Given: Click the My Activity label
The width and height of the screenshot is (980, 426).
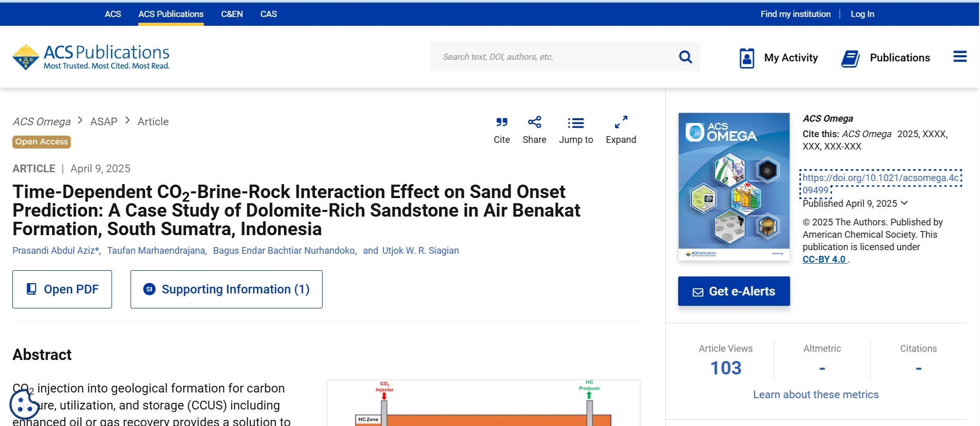Looking at the screenshot, I should (791, 58).
